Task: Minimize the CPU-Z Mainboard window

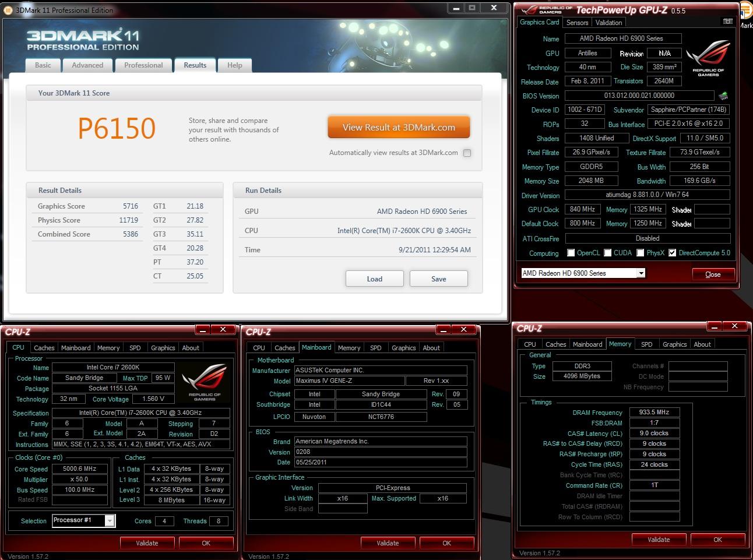Action: (x=443, y=330)
